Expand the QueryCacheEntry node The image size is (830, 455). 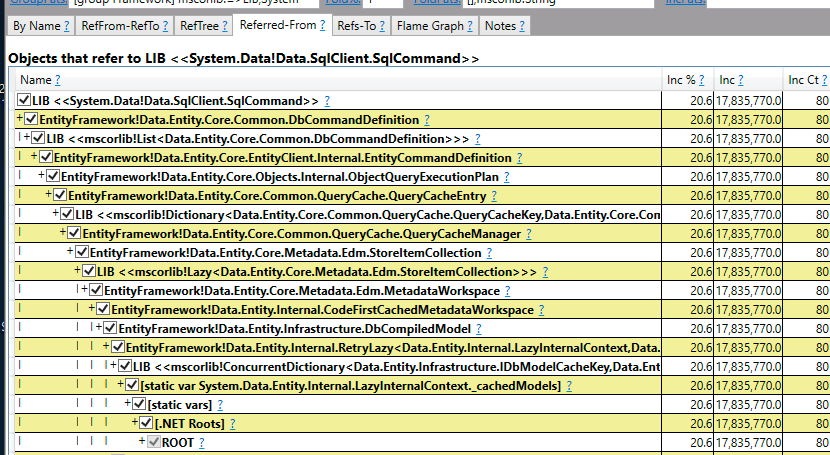(x=49, y=195)
